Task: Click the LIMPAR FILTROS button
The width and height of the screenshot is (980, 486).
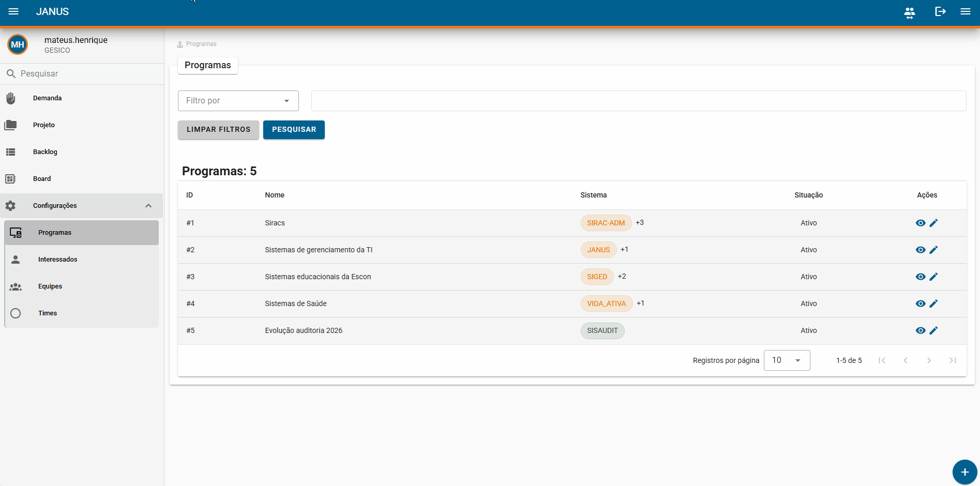Action: (x=218, y=130)
